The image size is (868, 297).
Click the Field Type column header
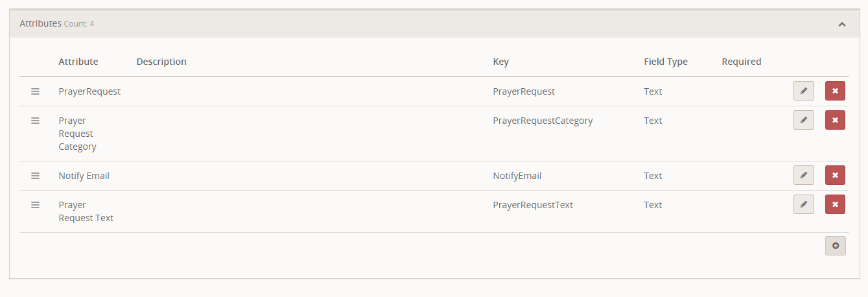[x=666, y=62]
